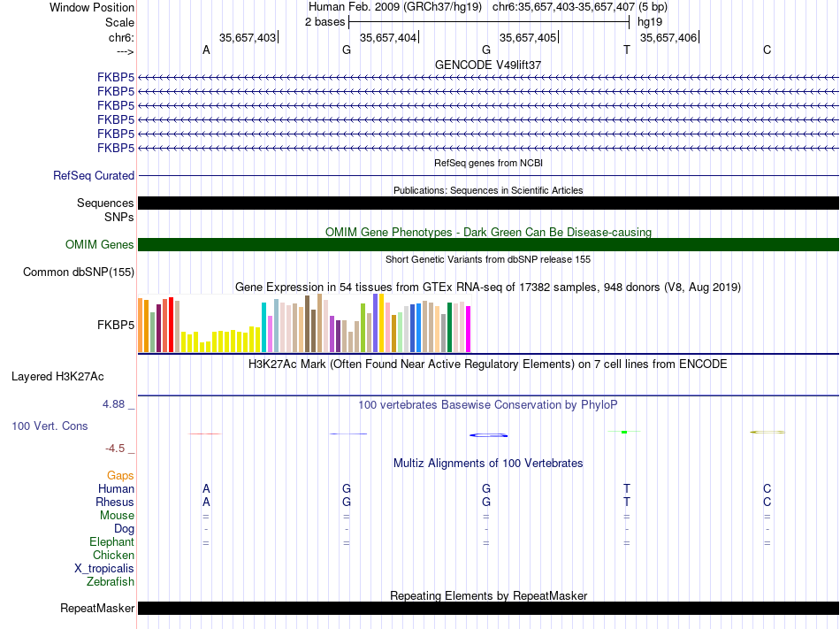Screen dimensions: 840x629
Task: Click the Zebrafish alignment row label
Action: pyautogui.click(x=111, y=581)
